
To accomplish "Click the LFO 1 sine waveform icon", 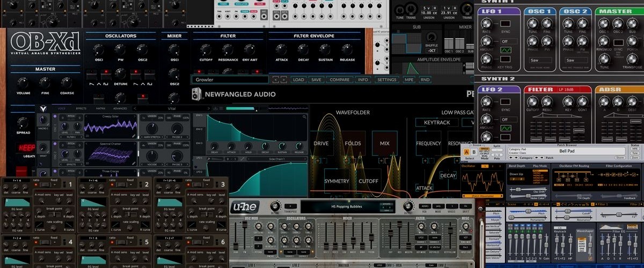I will [505, 50].
